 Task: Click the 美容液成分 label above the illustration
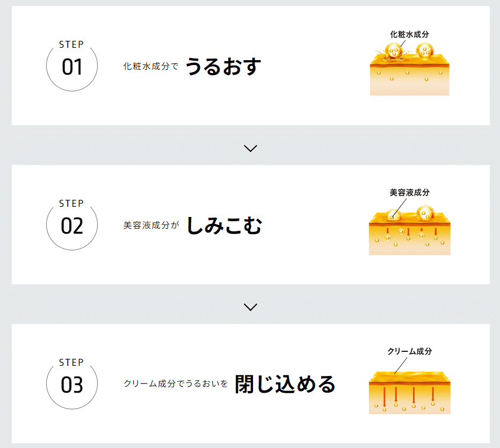pyautogui.click(x=409, y=193)
